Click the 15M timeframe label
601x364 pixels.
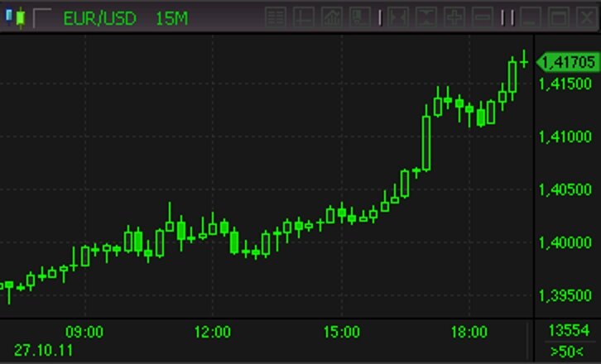point(171,18)
